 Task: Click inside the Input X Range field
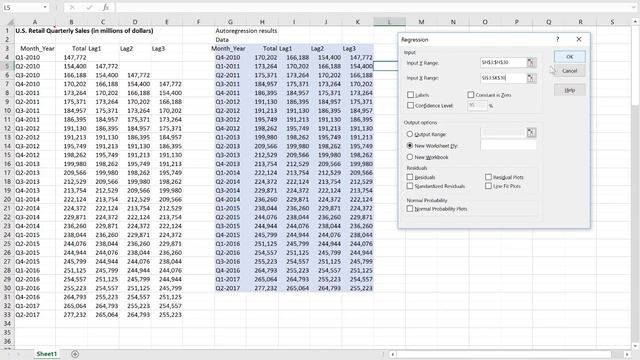503,78
